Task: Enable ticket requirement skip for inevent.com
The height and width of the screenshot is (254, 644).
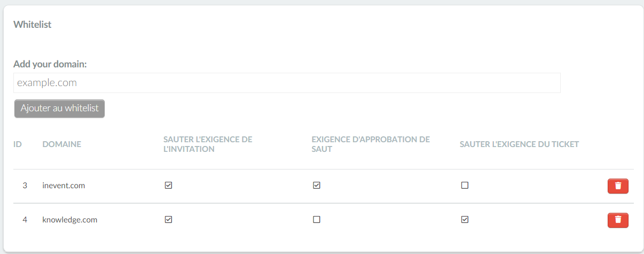Action: (465, 186)
